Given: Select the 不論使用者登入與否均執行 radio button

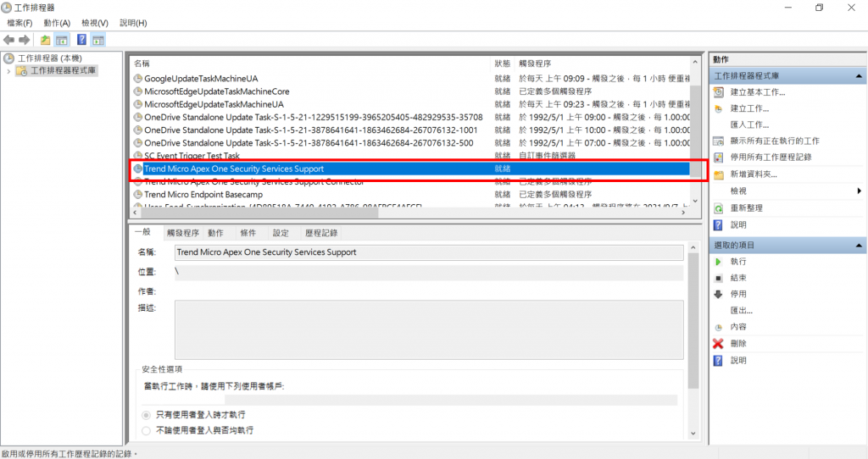Looking at the screenshot, I should pos(146,430).
